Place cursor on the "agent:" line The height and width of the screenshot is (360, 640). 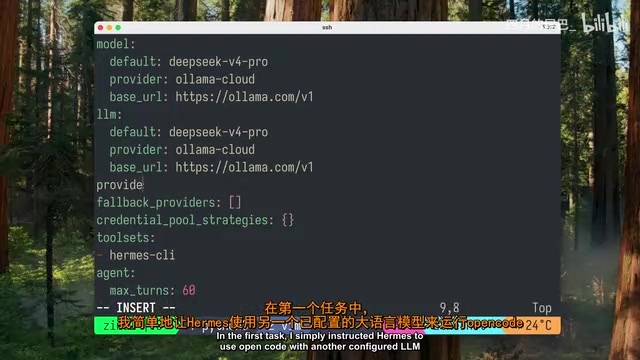pyautogui.click(x=116, y=273)
